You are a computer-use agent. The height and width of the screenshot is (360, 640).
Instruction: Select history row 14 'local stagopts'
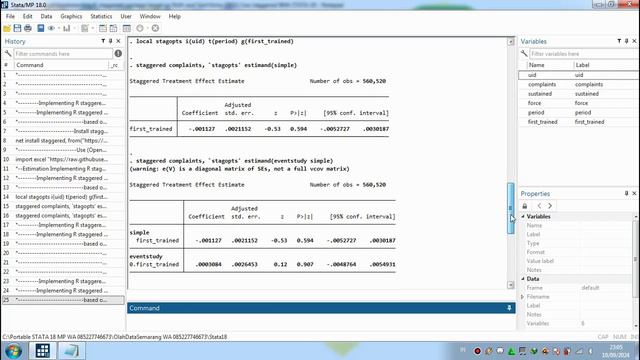pyautogui.click(x=63, y=197)
